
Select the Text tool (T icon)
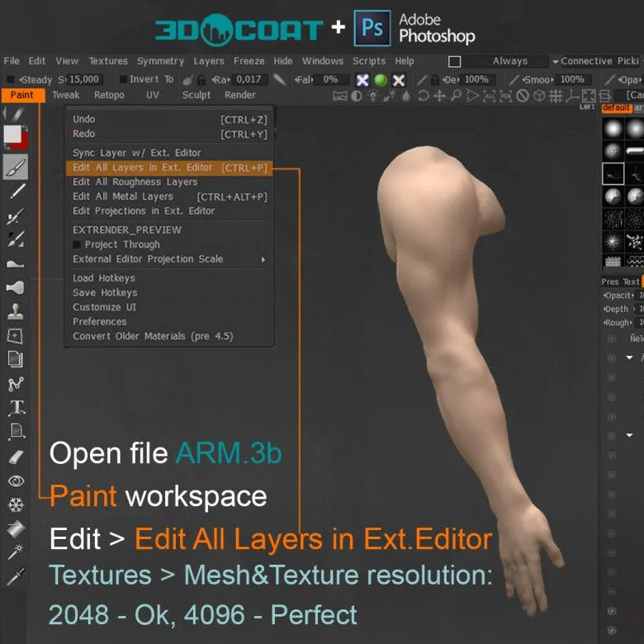pos(17,408)
